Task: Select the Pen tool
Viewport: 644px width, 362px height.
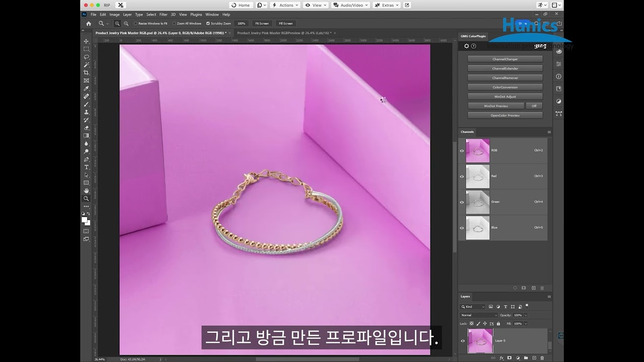Action: pos(86,159)
